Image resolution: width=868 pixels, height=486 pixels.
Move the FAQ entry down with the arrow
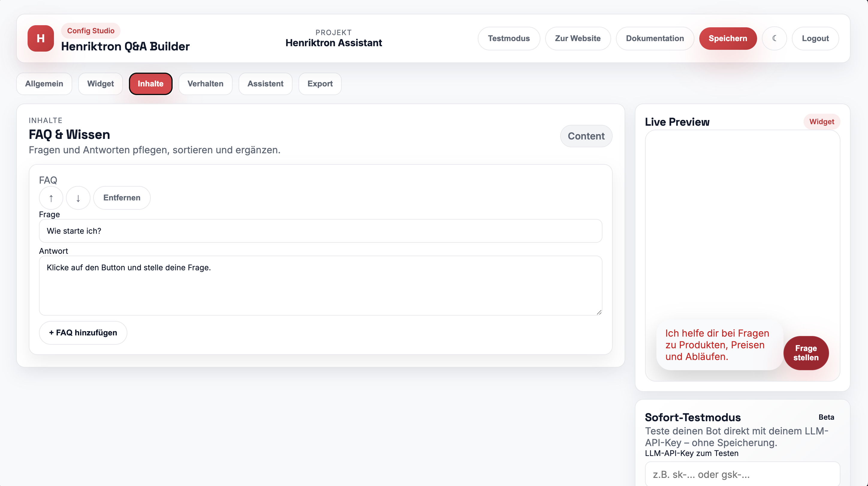(78, 198)
